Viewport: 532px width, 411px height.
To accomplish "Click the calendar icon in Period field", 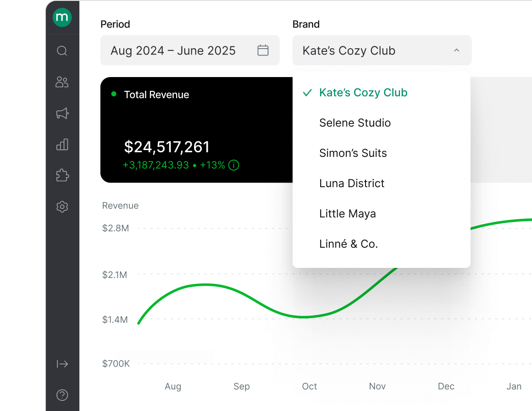I will click(263, 50).
